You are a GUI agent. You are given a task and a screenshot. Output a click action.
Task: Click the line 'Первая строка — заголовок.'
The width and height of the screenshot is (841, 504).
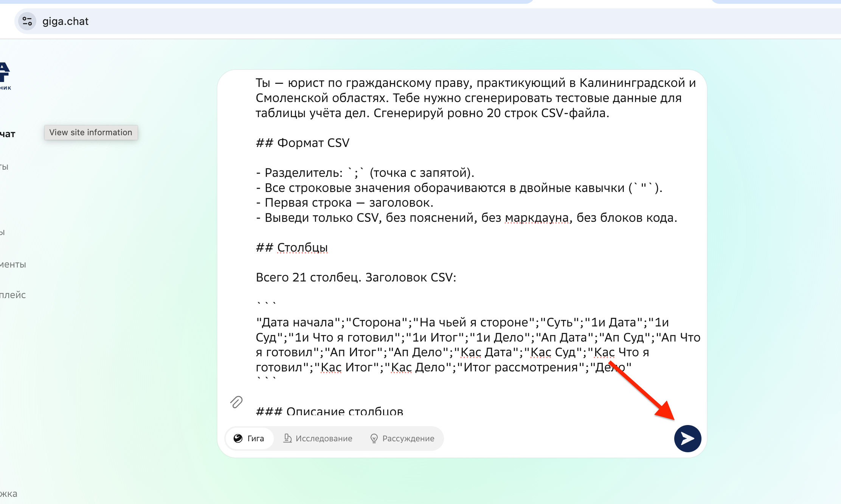tap(345, 203)
